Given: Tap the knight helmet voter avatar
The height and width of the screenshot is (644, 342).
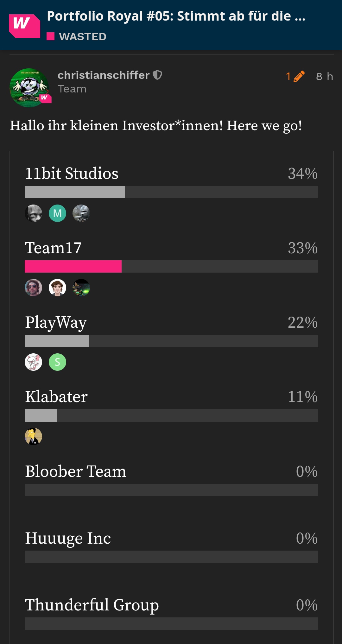Looking at the screenshot, I should pyautogui.click(x=81, y=213).
